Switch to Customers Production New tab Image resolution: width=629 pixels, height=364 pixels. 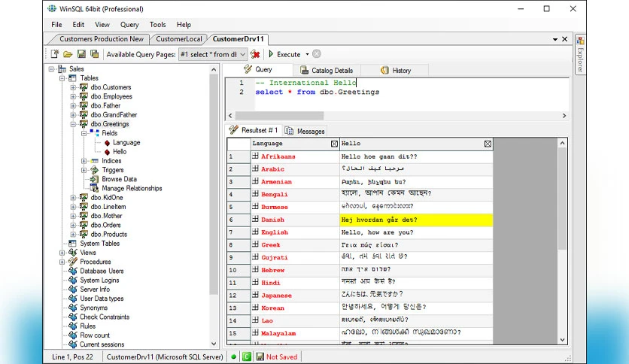point(102,39)
